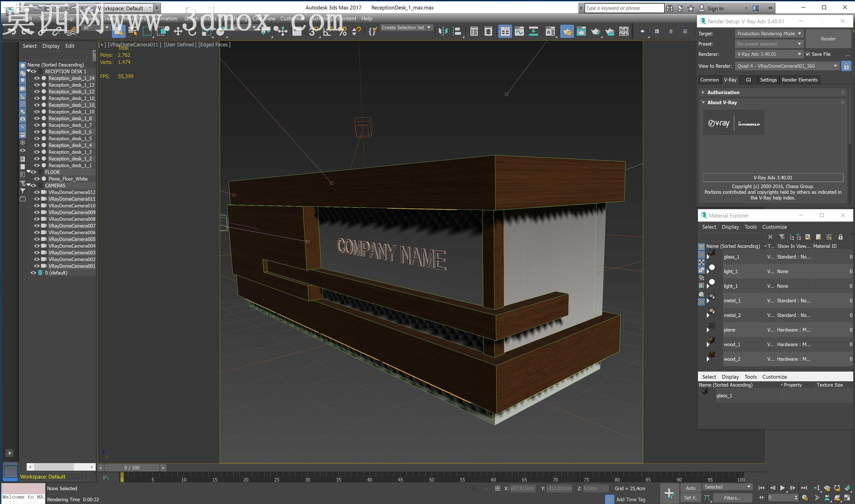Toggle visibility of VRayDomeCamera012
This screenshot has width=855, height=504.
pos(37,192)
